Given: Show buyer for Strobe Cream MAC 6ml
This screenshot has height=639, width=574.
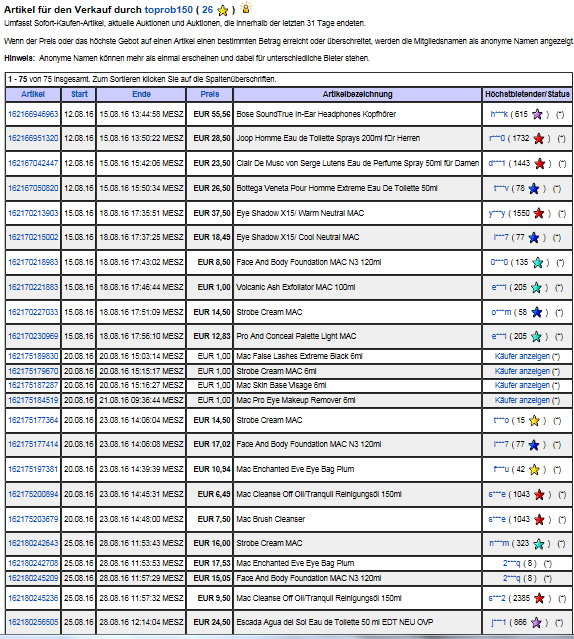Looking at the screenshot, I should [522, 371].
